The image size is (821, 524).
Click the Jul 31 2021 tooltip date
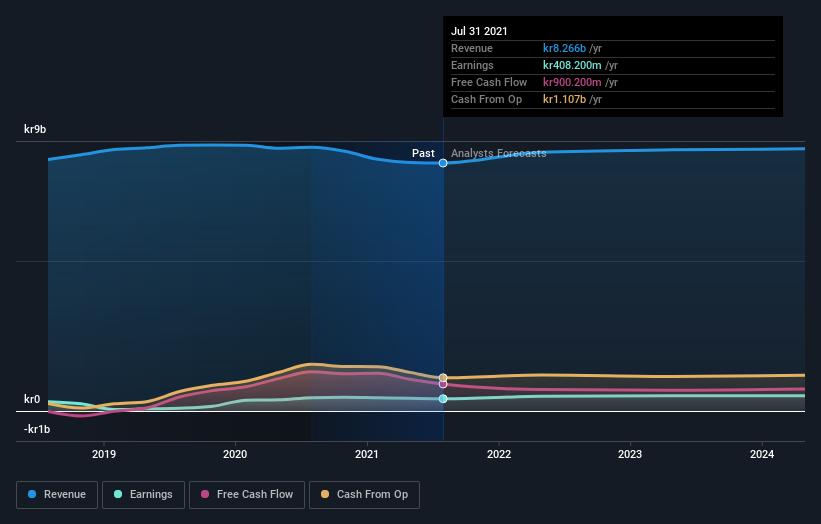(x=479, y=31)
